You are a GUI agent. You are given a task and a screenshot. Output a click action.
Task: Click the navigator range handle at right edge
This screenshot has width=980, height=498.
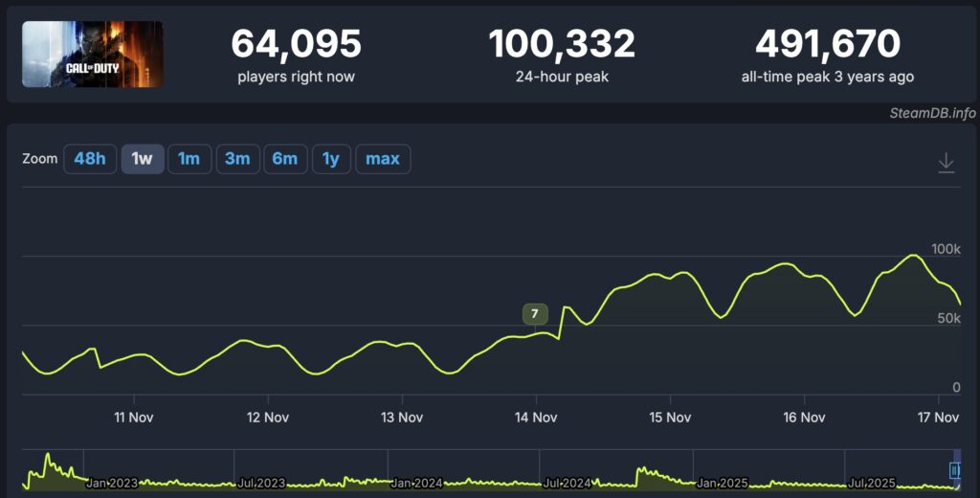pos(954,470)
